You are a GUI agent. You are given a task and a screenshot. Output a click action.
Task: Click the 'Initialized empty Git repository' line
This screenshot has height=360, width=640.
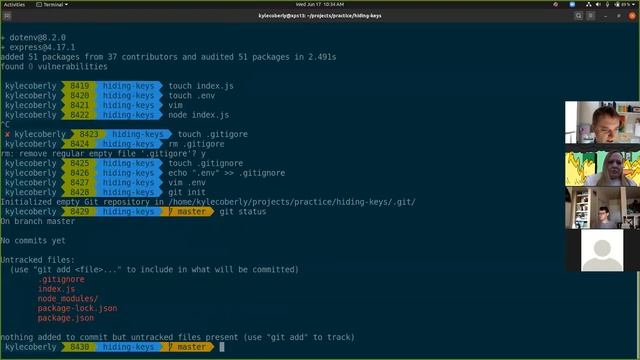click(x=208, y=202)
